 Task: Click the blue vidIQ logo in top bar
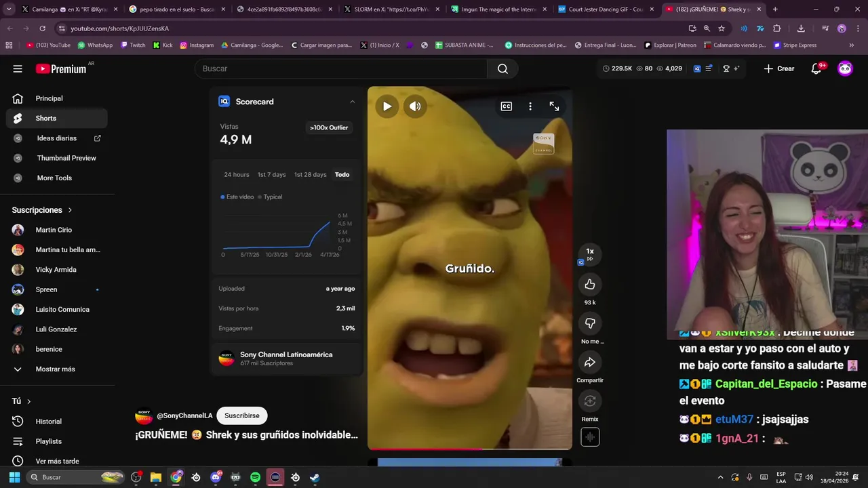(696, 68)
